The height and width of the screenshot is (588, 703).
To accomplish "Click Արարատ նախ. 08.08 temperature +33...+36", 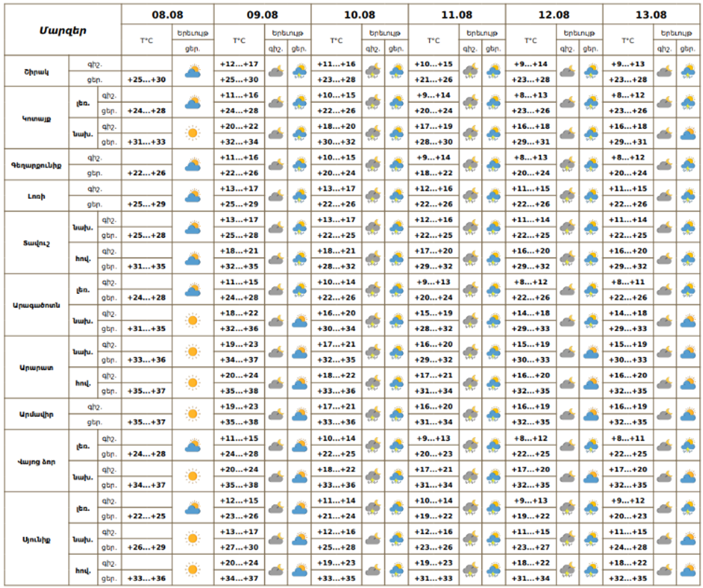I will (146, 360).
